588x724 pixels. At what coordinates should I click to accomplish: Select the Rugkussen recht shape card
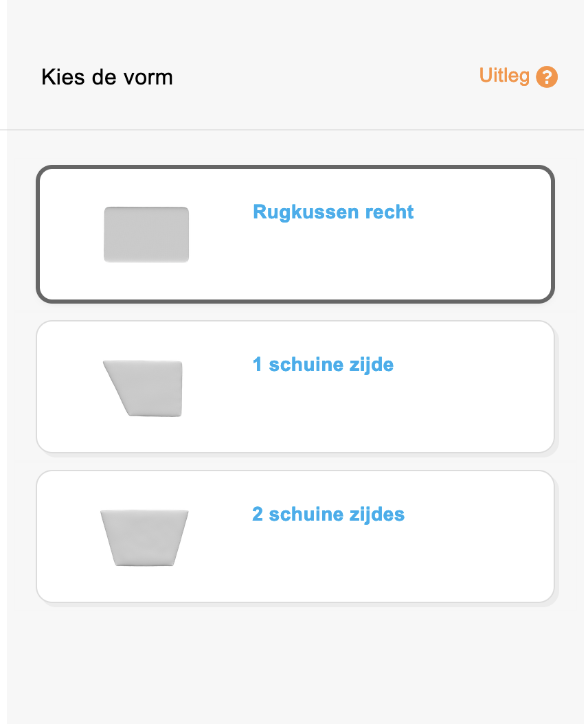point(295,234)
